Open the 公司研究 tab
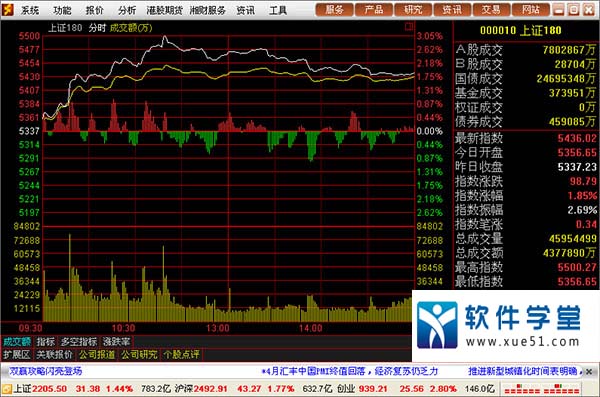The image size is (600, 397). click(x=139, y=355)
